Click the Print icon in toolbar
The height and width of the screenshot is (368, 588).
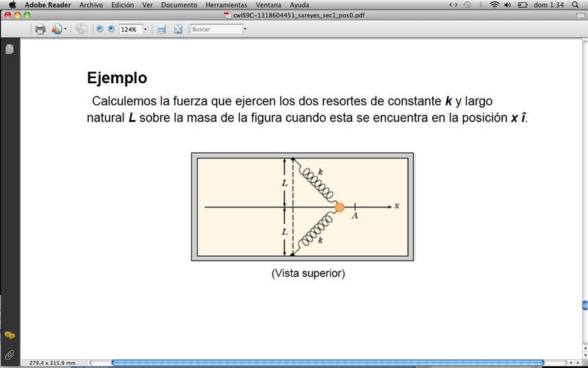point(40,29)
